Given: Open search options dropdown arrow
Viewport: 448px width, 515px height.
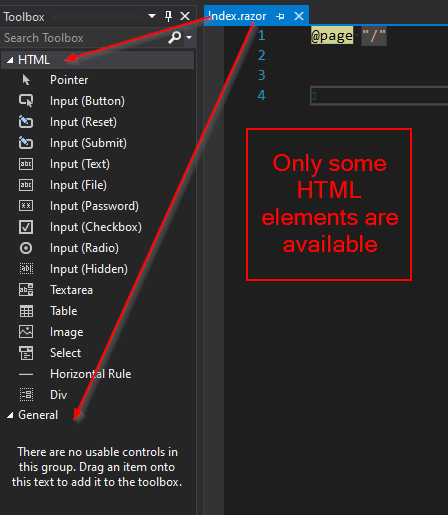Looking at the screenshot, I should pyautogui.click(x=189, y=37).
